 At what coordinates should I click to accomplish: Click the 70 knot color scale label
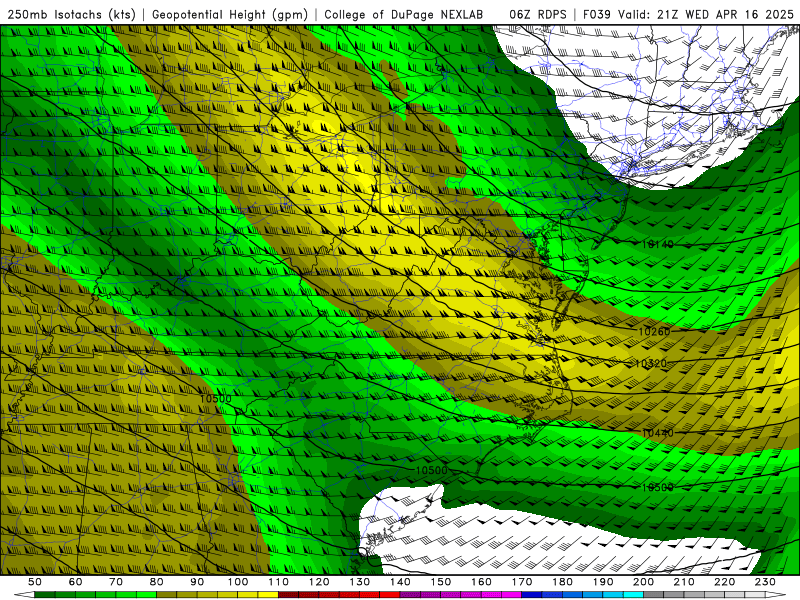(x=116, y=582)
